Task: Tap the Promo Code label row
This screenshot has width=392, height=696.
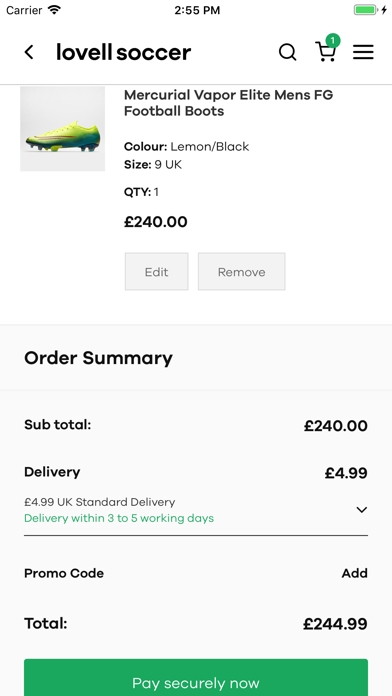Action: click(196, 573)
